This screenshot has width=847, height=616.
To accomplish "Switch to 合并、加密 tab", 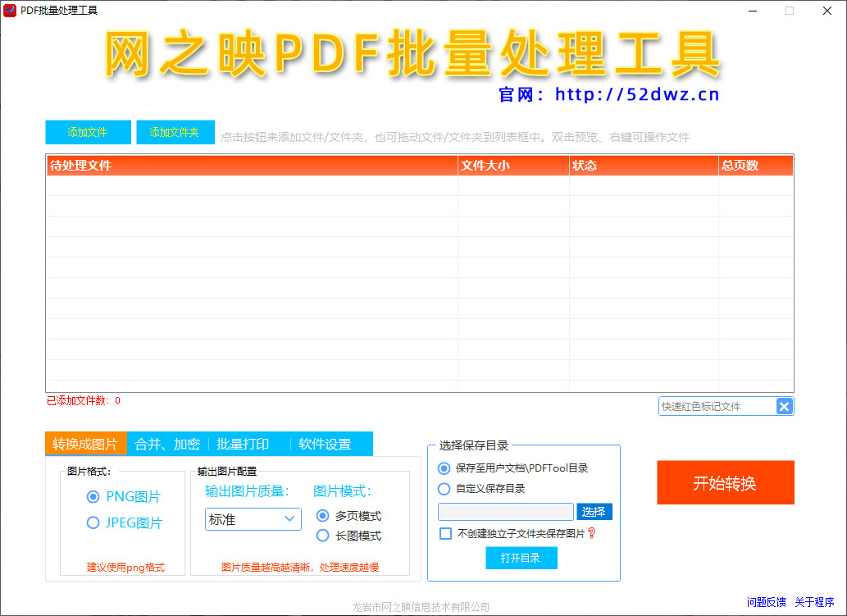I will tap(167, 445).
